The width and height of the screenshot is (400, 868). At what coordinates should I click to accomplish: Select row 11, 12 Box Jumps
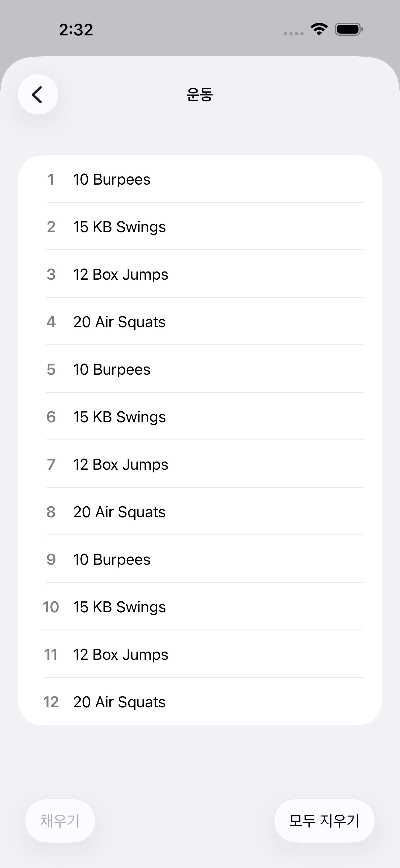[200, 654]
